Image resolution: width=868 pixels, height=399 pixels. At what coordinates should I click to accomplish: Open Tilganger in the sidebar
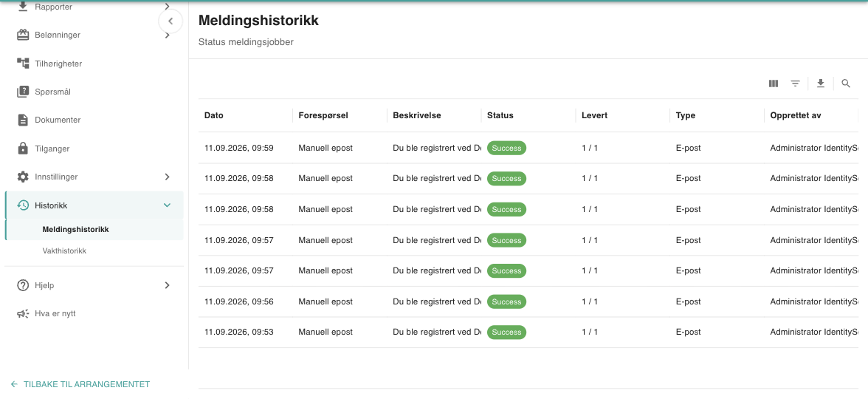point(52,149)
